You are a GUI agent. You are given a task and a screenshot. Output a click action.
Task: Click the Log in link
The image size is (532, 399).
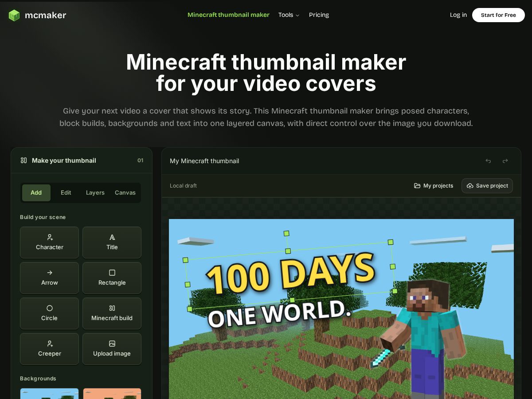point(458,15)
